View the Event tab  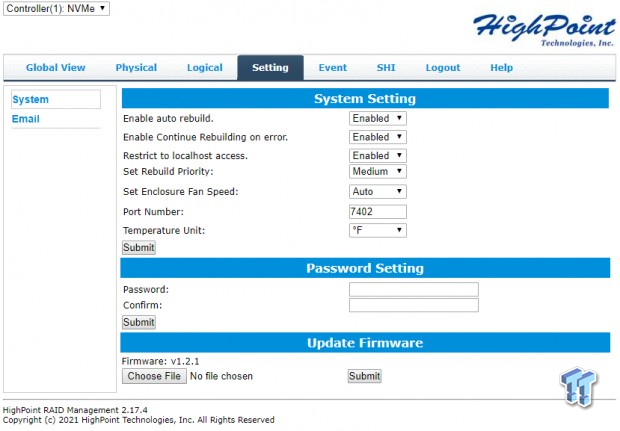[x=333, y=68]
